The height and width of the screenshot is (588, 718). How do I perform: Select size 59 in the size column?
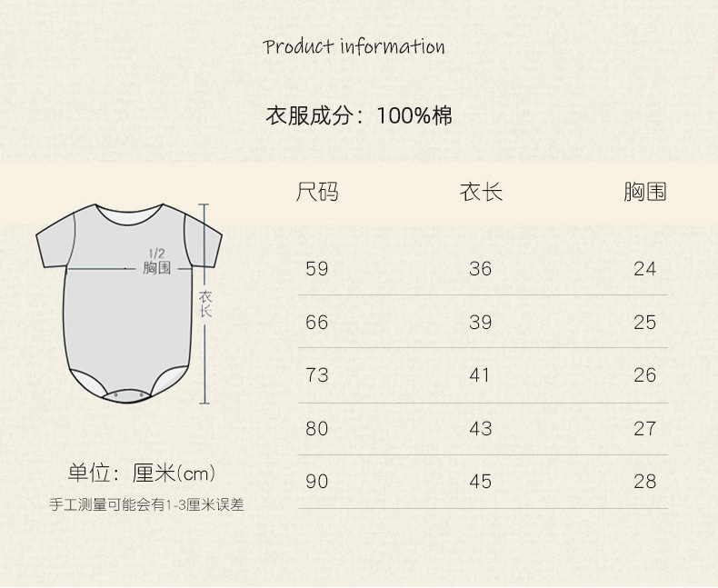317,269
